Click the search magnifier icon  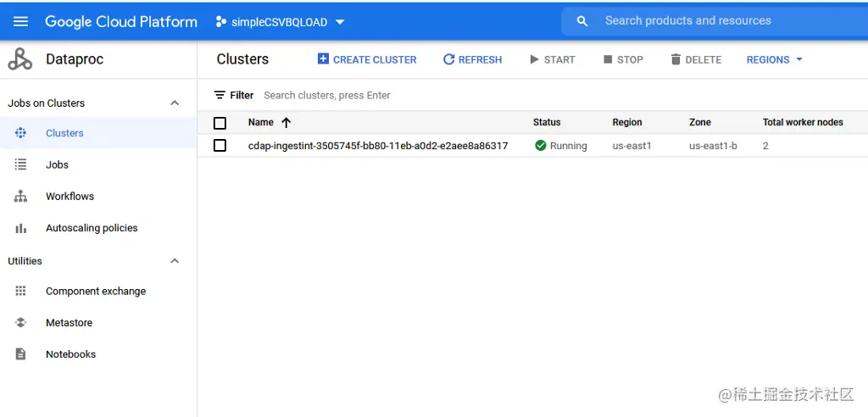click(581, 21)
